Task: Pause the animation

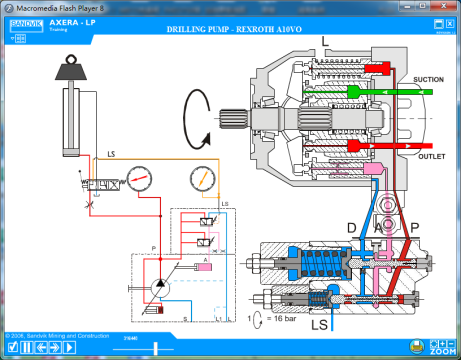Action: (x=27, y=348)
